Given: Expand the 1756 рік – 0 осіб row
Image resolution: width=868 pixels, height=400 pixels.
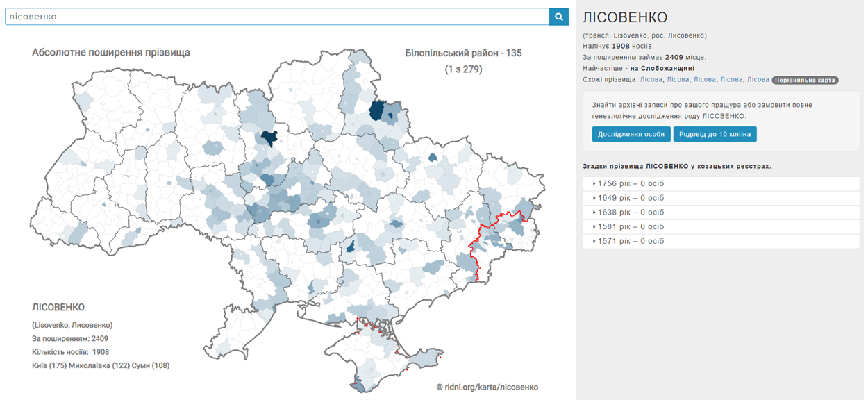Looking at the screenshot, I should (721, 183).
